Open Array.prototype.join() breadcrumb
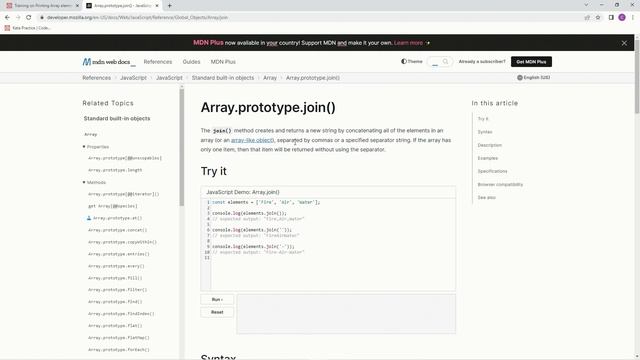Image resolution: width=640 pixels, height=360 pixels. pyautogui.click(x=313, y=78)
